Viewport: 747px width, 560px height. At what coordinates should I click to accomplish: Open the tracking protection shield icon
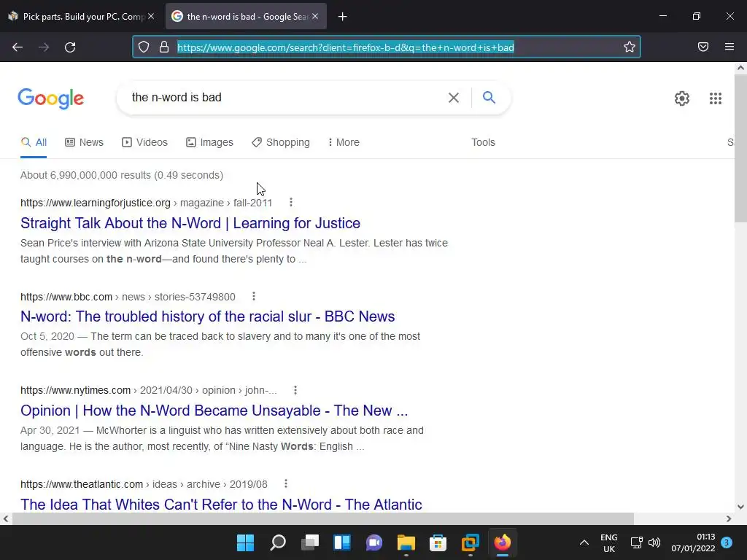[144, 47]
